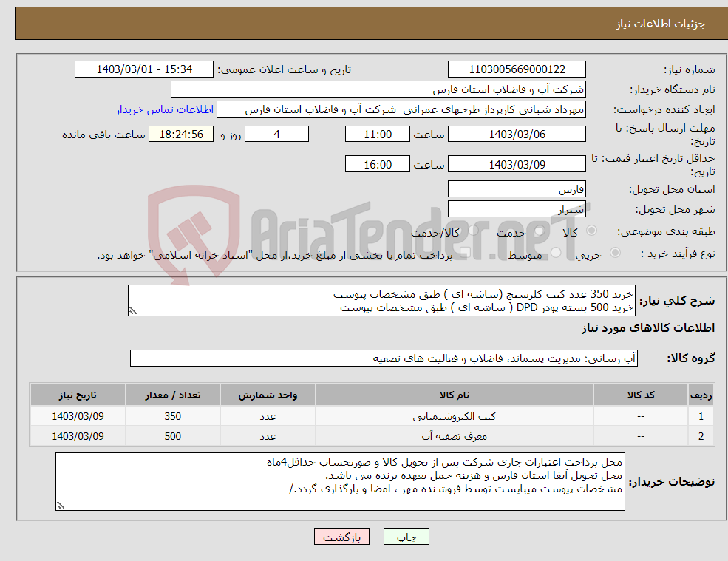Select the متوسط purchase type radio
This screenshot has height=561, width=728.
point(556,253)
